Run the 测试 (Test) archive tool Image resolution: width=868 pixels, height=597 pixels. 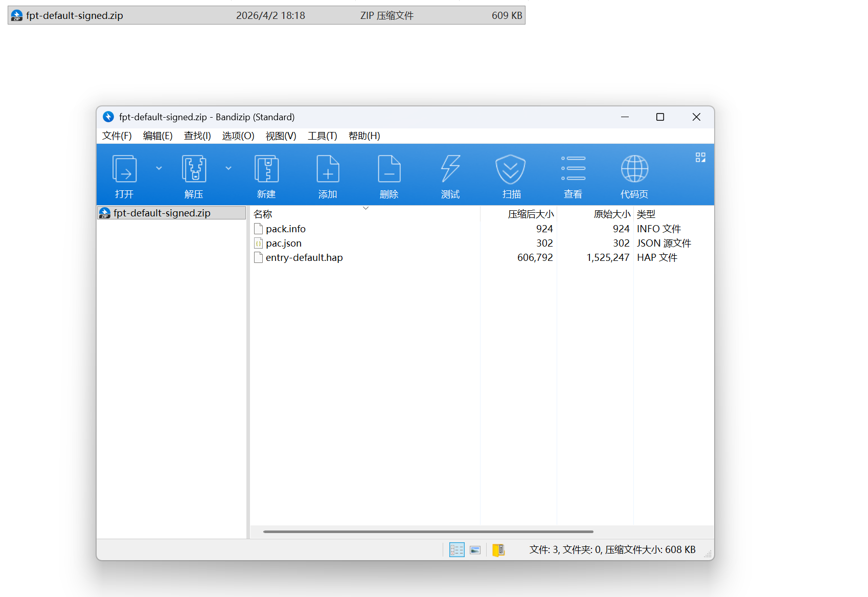(x=450, y=169)
